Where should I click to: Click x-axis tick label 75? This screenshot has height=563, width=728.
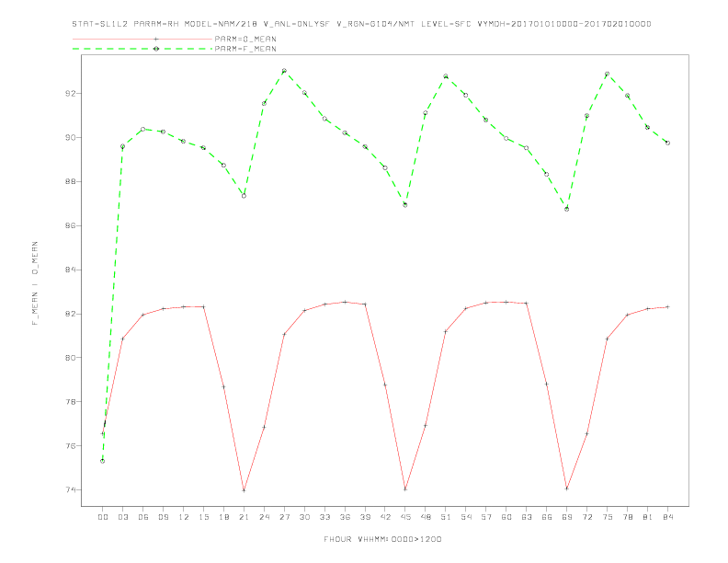[x=608, y=517]
